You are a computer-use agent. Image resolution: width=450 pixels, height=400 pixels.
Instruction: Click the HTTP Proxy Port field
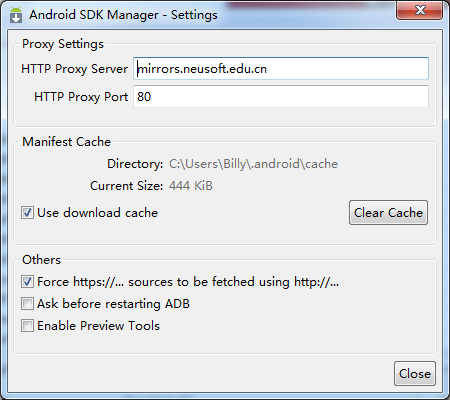pyautogui.click(x=281, y=97)
